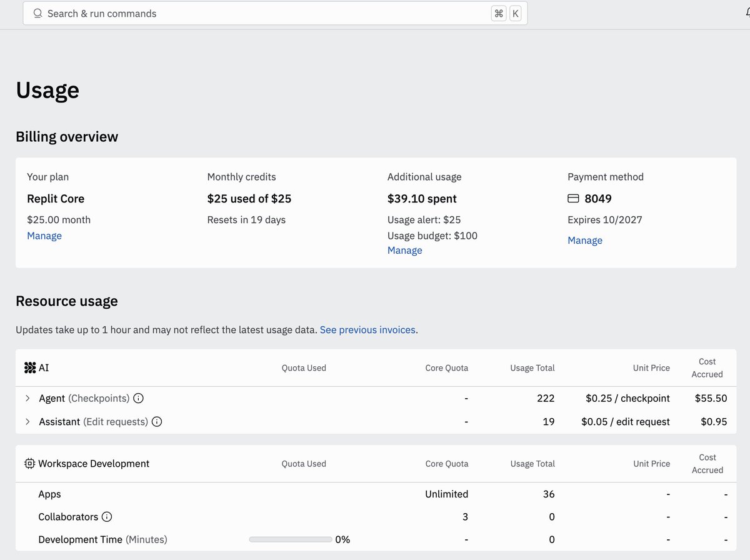Click the Development Time progress bar
This screenshot has width=750, height=560.
[290, 539]
